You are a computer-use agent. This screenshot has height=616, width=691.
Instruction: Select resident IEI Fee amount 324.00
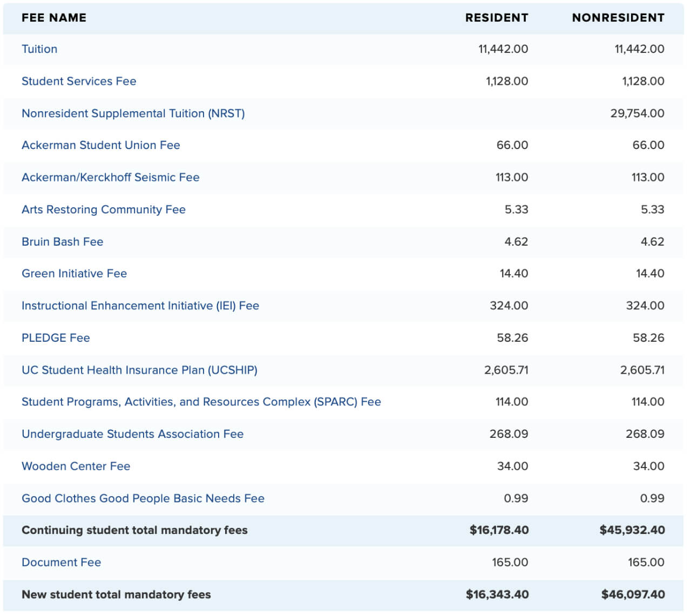point(509,306)
